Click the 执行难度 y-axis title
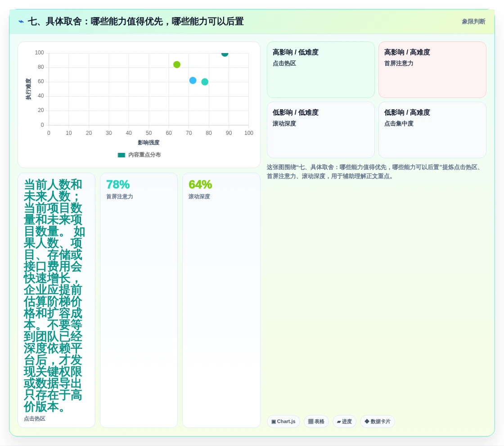 28,89
